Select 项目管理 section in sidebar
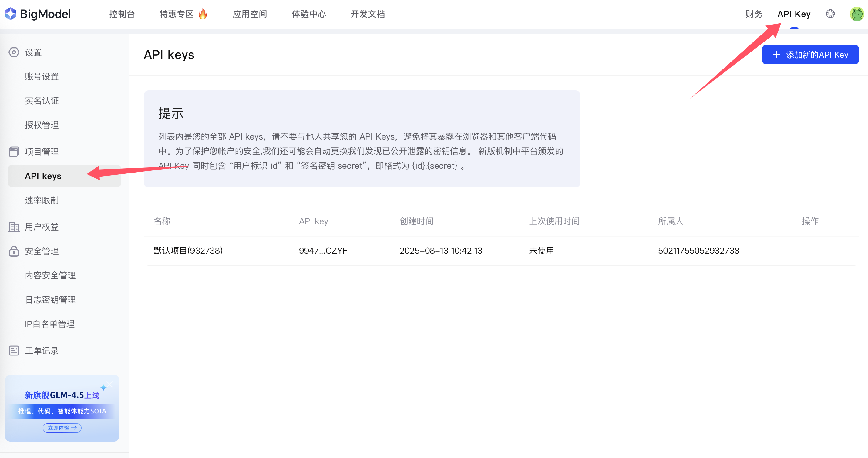This screenshot has height=458, width=868. (42, 152)
